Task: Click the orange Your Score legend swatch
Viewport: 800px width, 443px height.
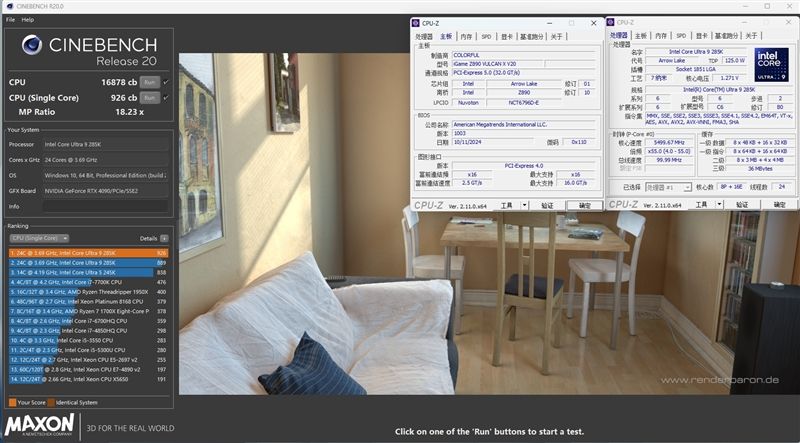Action: coord(13,402)
